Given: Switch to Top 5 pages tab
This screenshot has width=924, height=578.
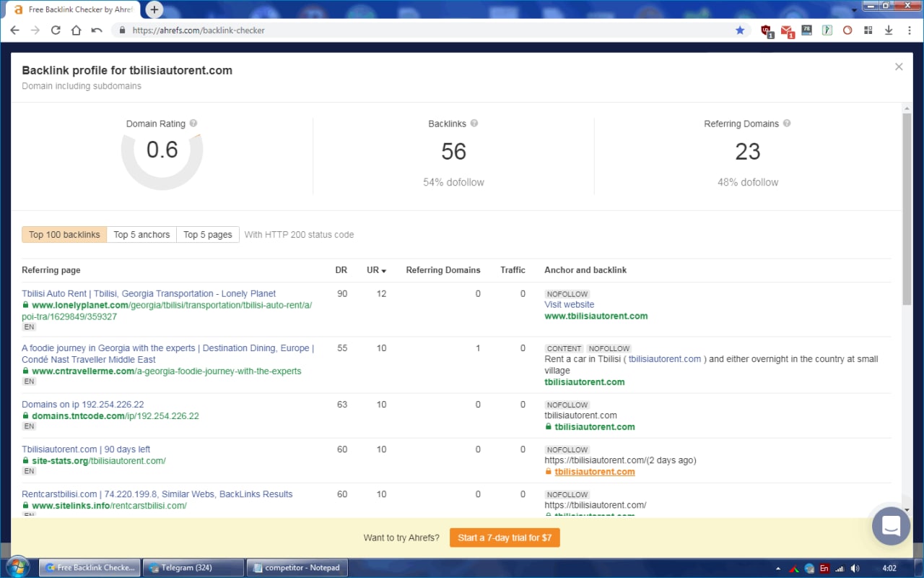Looking at the screenshot, I should [x=208, y=235].
